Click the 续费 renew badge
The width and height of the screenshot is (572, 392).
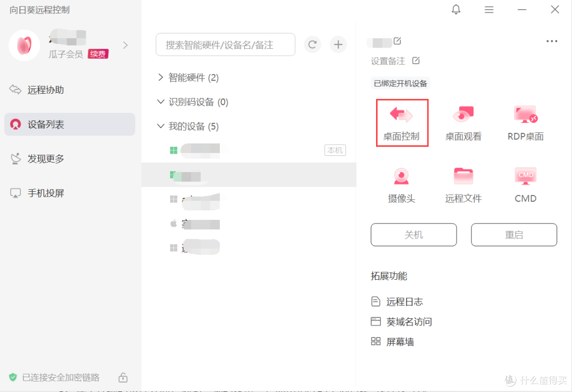[x=98, y=54]
